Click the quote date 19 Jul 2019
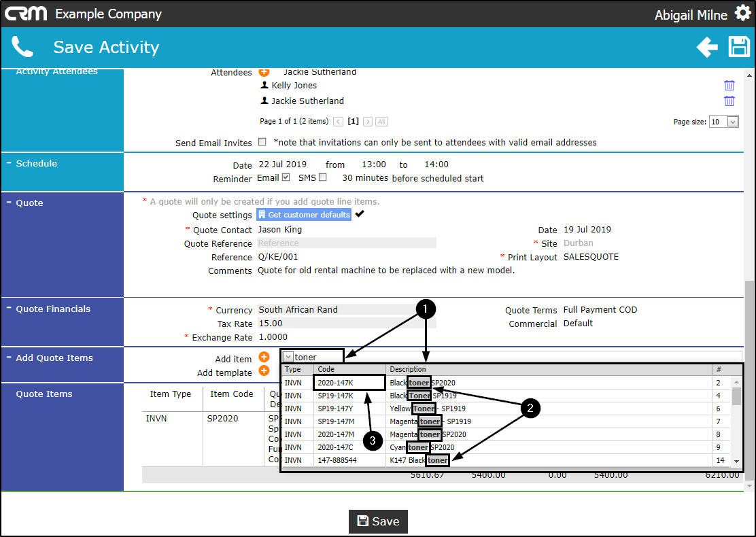Screen dimensions: 756x537 point(587,230)
